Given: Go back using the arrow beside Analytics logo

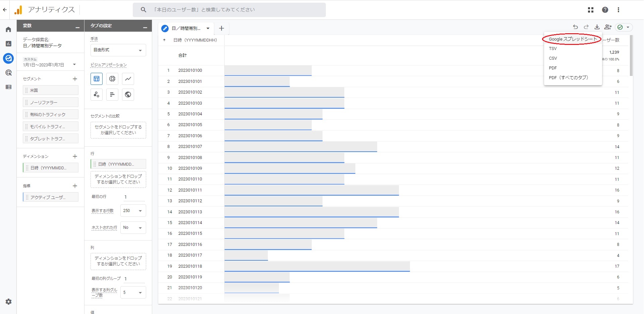Looking at the screenshot, I should tap(5, 10).
